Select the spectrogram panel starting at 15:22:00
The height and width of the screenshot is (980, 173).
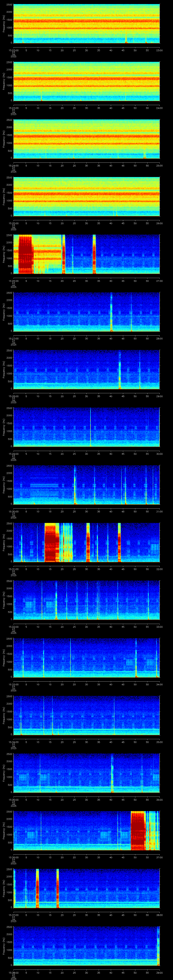click(x=86, y=24)
